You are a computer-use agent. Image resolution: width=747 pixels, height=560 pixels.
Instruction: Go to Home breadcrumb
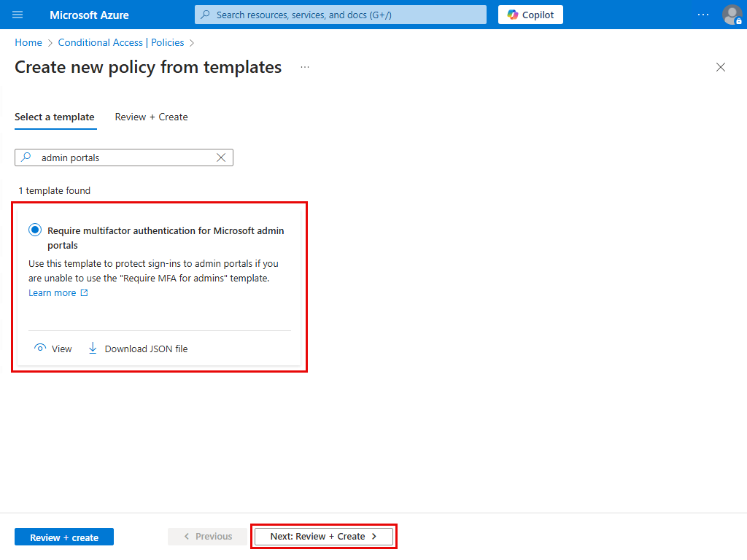pos(28,42)
